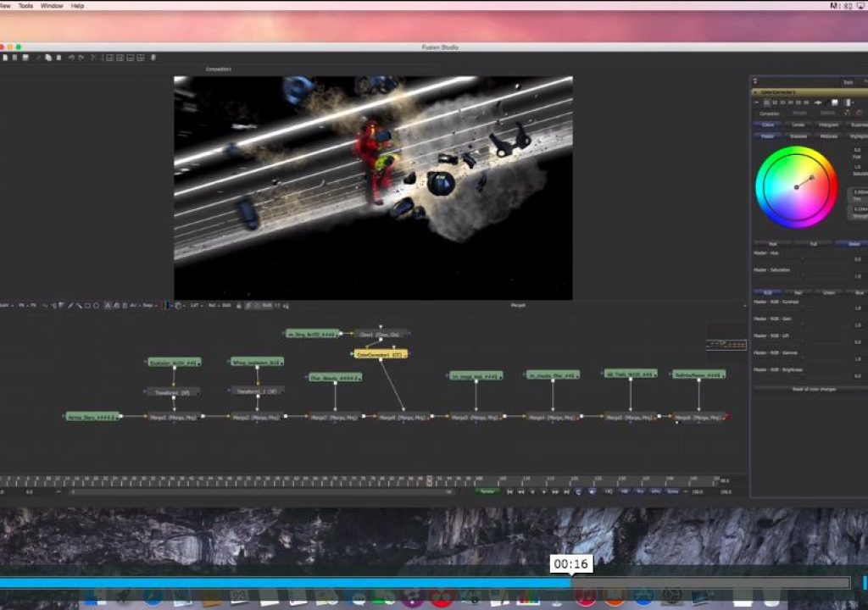Click the Redo arrow icon
Screen dimensions: 868x610
click(x=81, y=58)
